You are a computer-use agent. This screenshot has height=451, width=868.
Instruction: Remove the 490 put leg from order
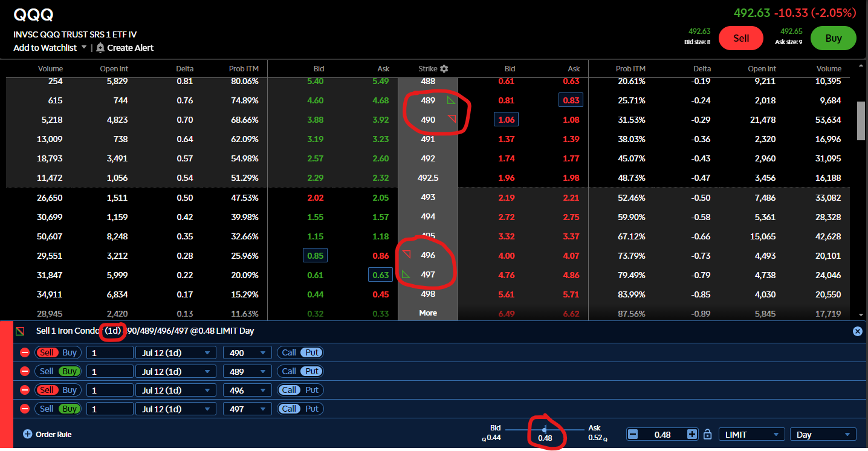[x=25, y=352]
